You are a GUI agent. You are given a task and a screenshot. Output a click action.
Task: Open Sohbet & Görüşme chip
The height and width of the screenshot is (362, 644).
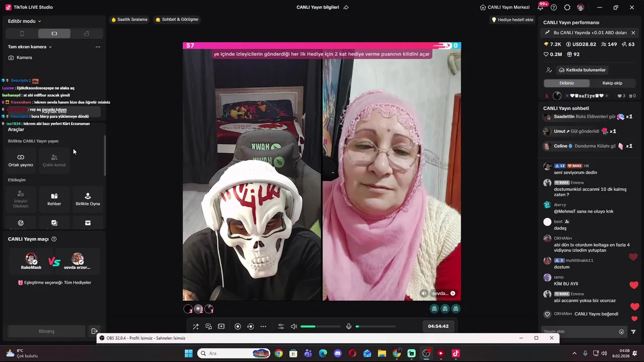coord(177,20)
